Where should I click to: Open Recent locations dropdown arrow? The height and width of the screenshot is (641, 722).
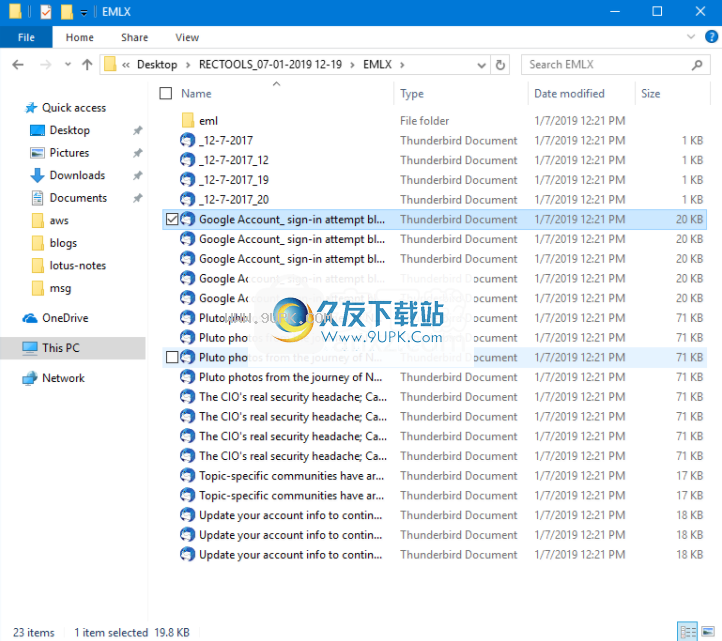[x=68, y=64]
